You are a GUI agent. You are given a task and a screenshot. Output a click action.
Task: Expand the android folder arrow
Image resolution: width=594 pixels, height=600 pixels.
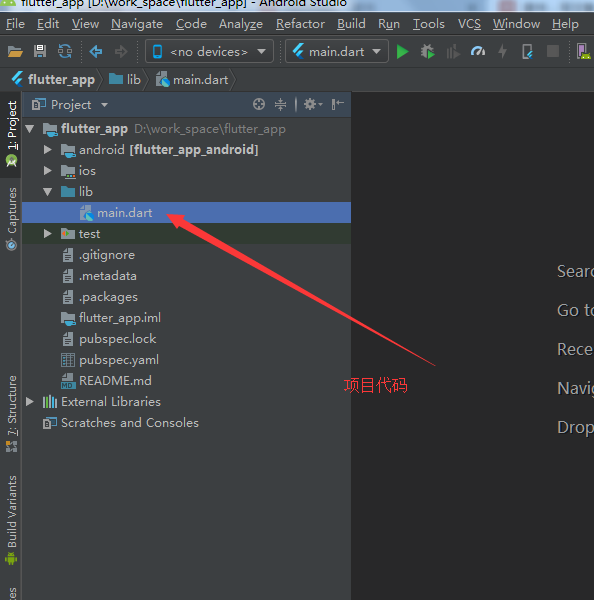pyautogui.click(x=48, y=150)
